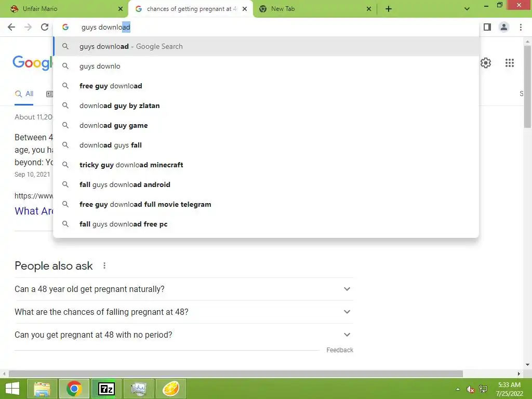Image resolution: width=532 pixels, height=399 pixels.
Task: Close the New Tab tab
Action: [369, 9]
